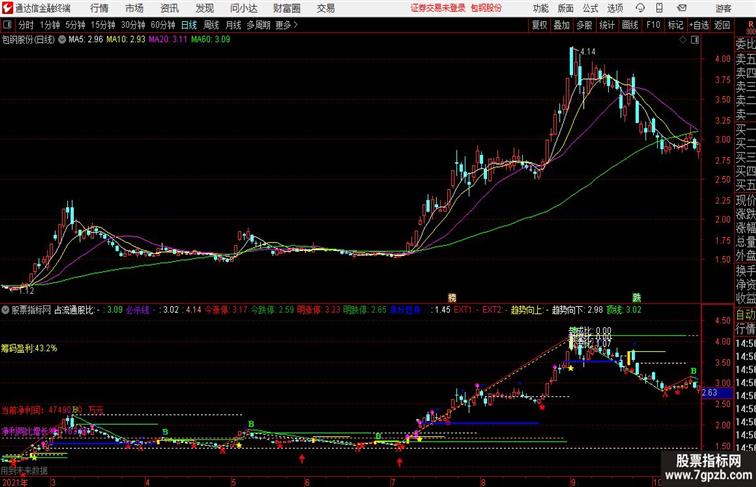Open the 公式 menu
Viewport: 756px width, 487px height.
point(590,8)
